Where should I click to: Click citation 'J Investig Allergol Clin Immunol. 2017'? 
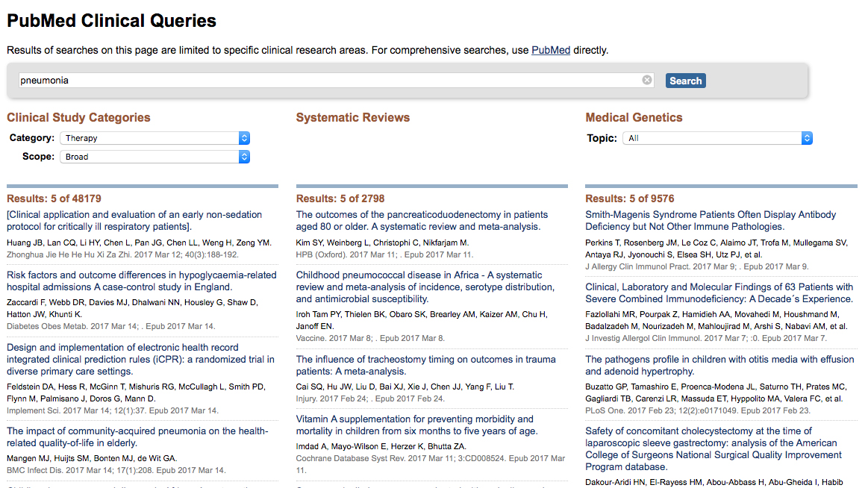[706, 339]
